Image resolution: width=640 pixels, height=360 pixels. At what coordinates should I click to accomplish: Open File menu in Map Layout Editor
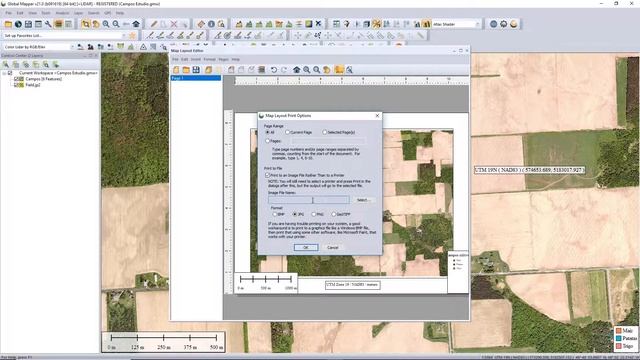coord(175,59)
